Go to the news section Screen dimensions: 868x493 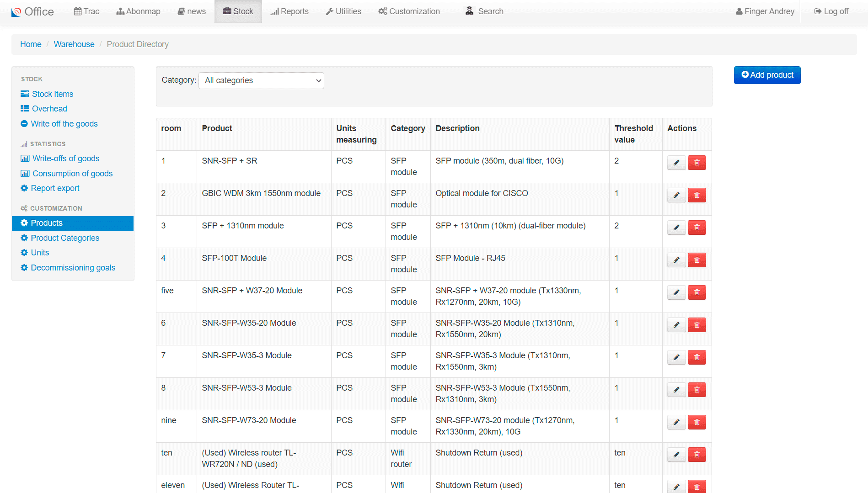click(192, 11)
